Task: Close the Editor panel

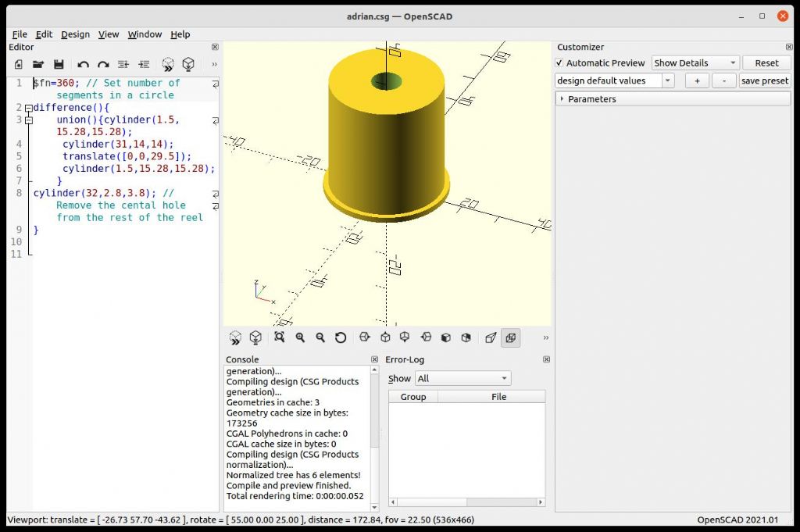Action: click(215, 47)
